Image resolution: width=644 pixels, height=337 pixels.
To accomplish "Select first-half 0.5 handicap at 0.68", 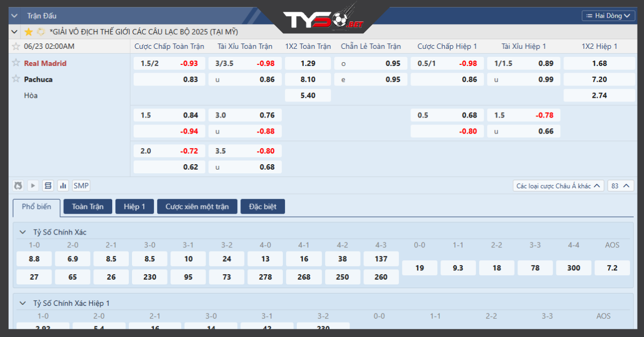I will [447, 115].
